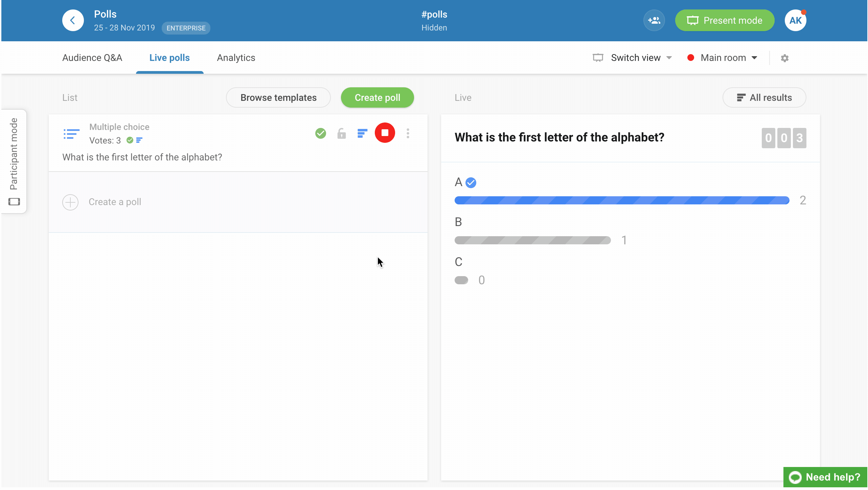
Task: Click the Need help chat bubble icon
Action: click(795, 477)
